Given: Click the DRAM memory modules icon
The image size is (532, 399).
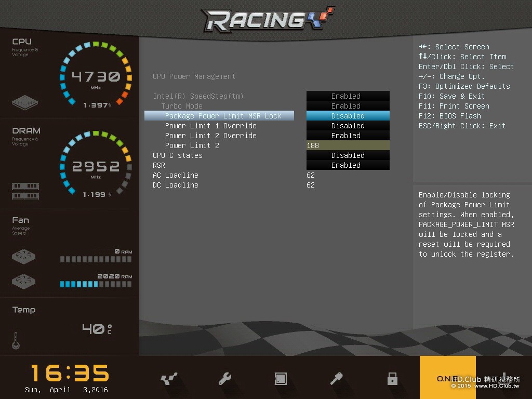Looking at the screenshot, I should click(25, 191).
